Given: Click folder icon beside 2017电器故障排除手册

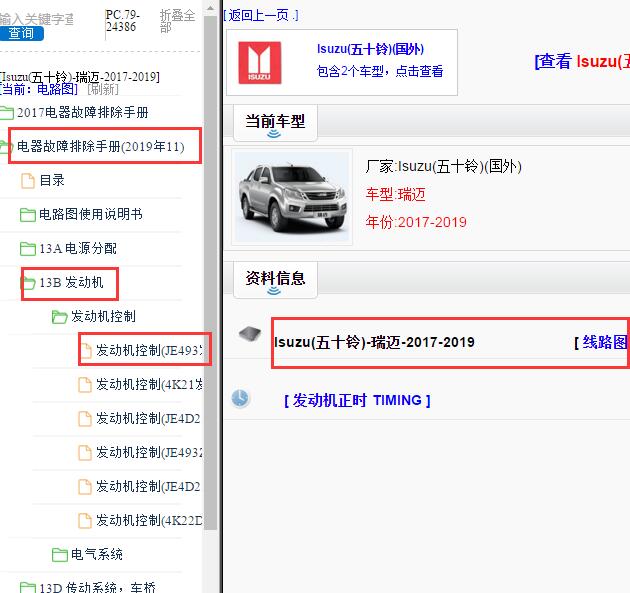Looking at the screenshot, I should click(x=7, y=113).
